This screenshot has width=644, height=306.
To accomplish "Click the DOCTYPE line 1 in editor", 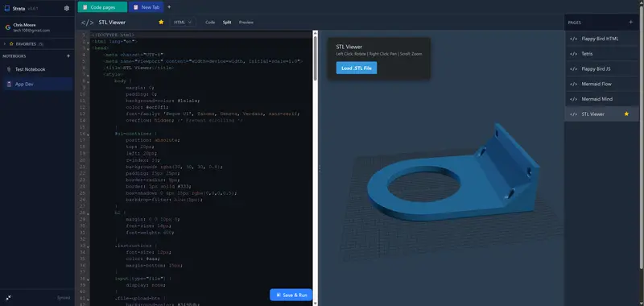I will [113, 35].
